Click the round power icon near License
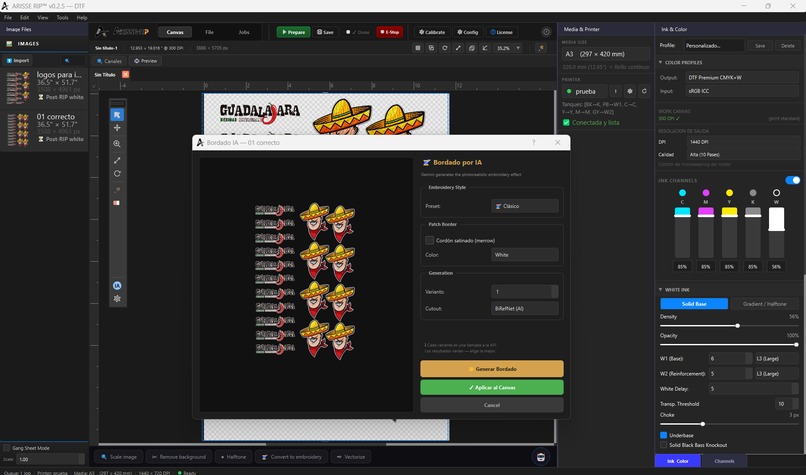Image resolution: width=806 pixels, height=475 pixels. coord(546,32)
